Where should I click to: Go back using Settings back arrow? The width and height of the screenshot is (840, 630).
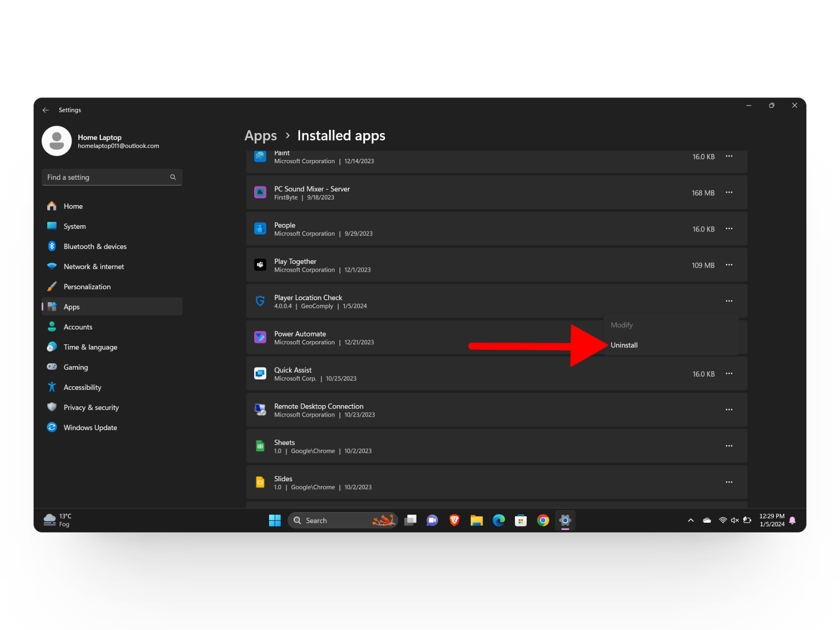point(45,110)
